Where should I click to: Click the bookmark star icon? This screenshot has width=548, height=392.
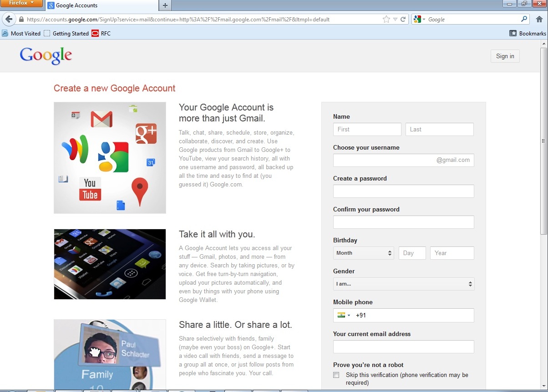386,19
